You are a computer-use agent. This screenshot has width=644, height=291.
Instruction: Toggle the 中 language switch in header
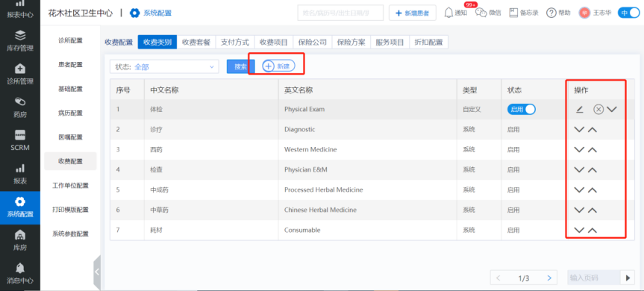point(629,13)
